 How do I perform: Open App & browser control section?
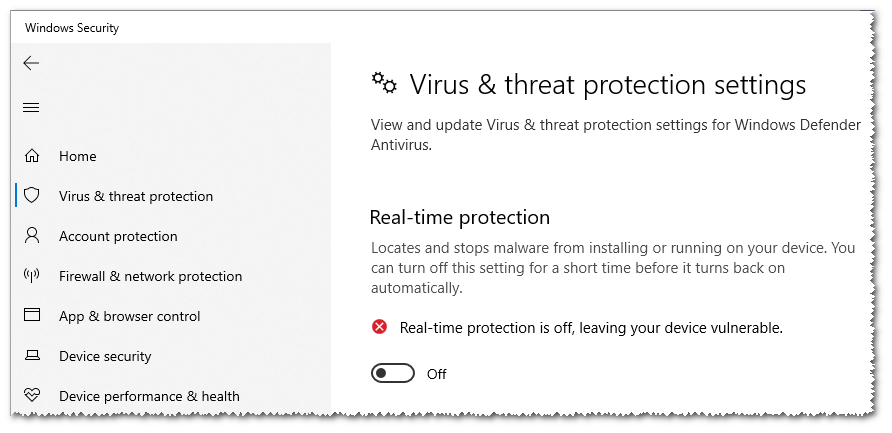[x=129, y=316]
